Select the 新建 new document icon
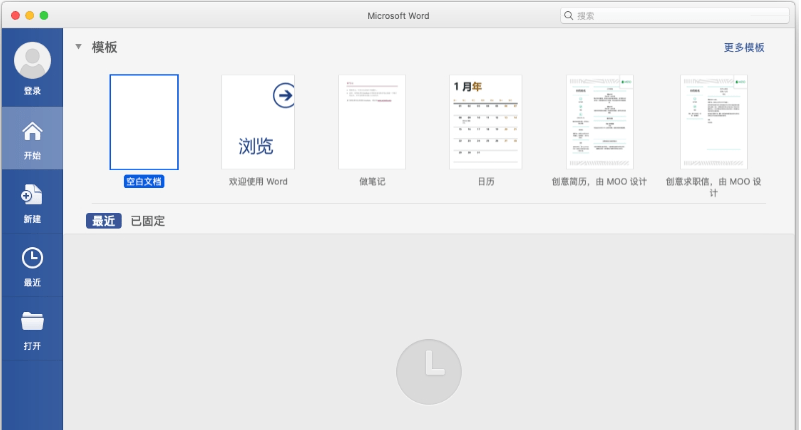801x430 pixels. click(32, 195)
